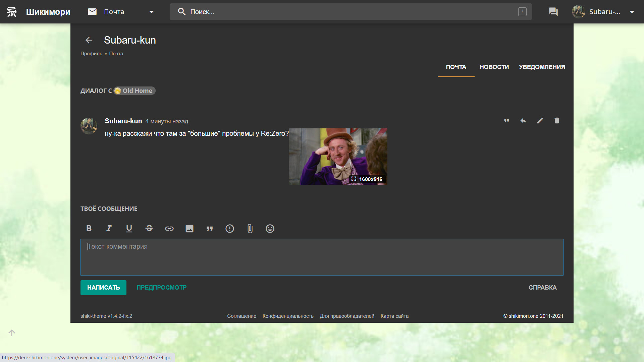Screen dimensions: 644x362
Task: Edit the message with pencil icon
Action: click(x=540, y=121)
